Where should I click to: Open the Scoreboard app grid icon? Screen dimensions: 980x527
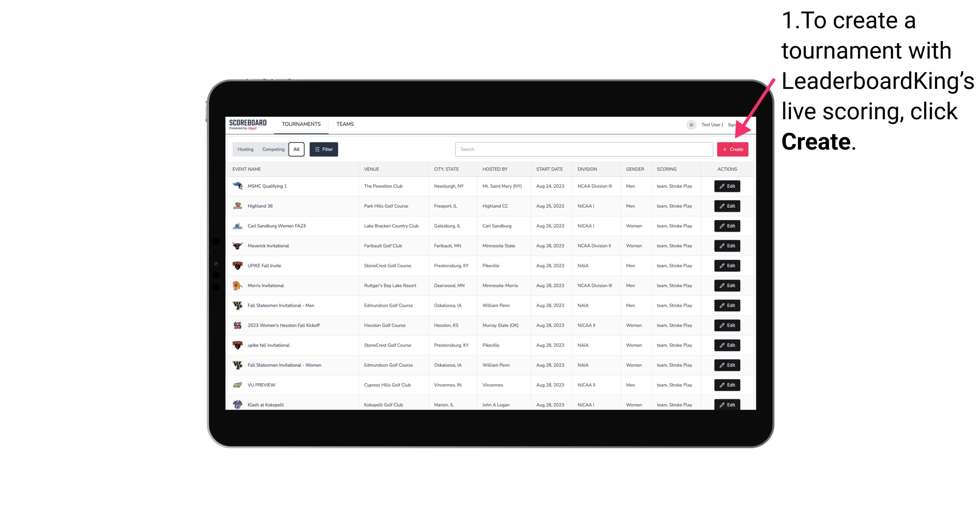(691, 124)
